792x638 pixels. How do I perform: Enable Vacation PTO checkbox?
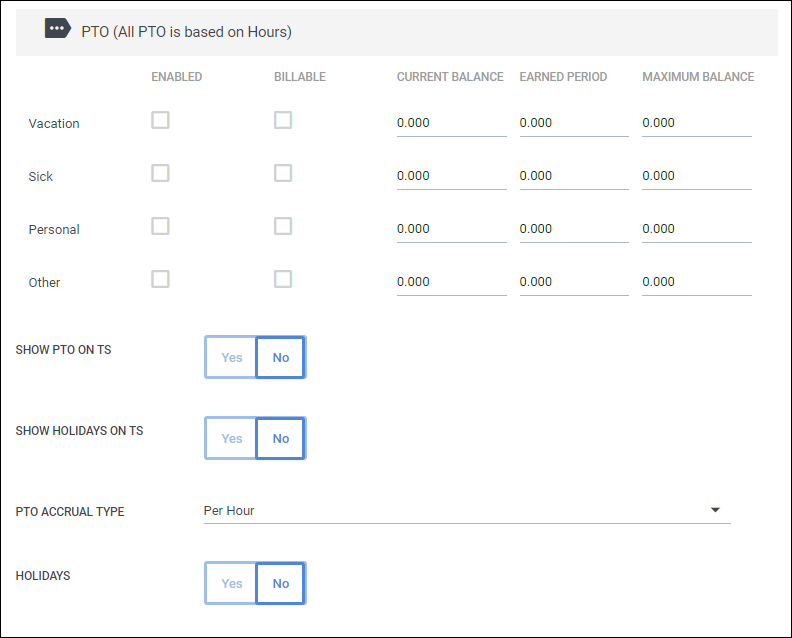click(x=160, y=120)
